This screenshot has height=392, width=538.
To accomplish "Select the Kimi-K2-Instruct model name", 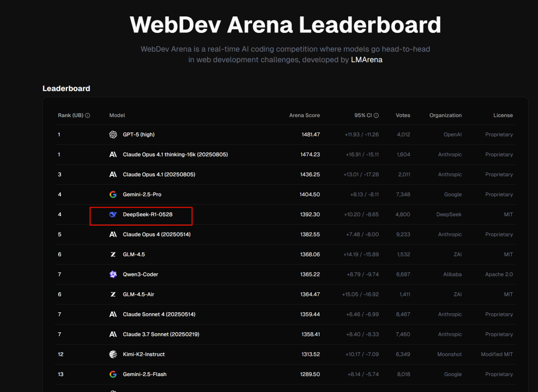I will [144, 354].
